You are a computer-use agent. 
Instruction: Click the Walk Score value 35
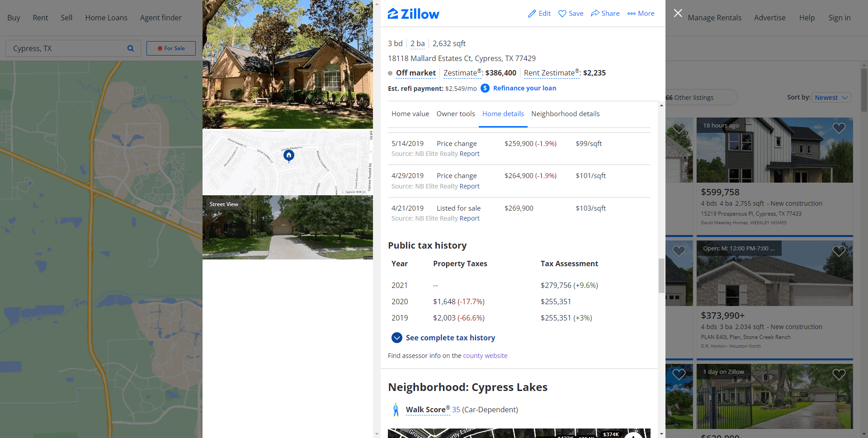pos(456,410)
